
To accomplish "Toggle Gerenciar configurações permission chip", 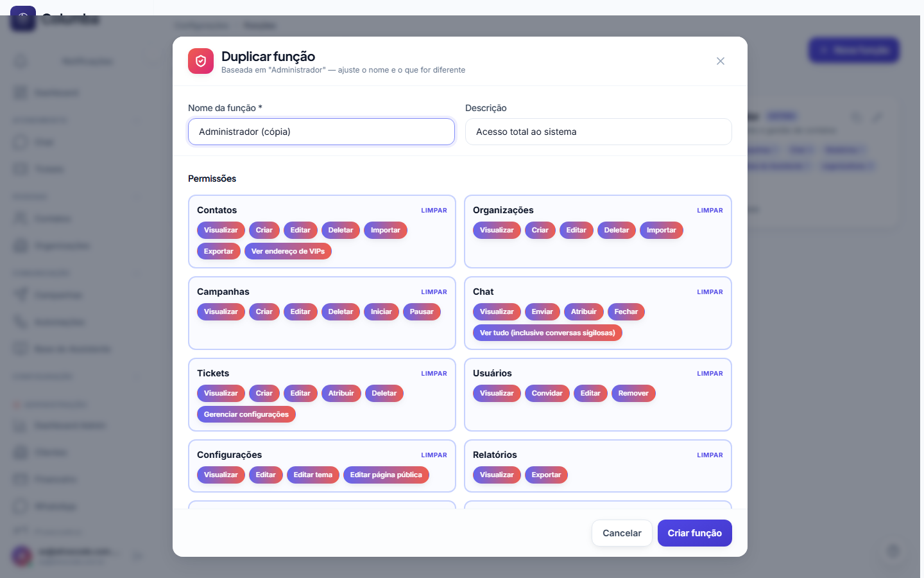I will click(246, 414).
